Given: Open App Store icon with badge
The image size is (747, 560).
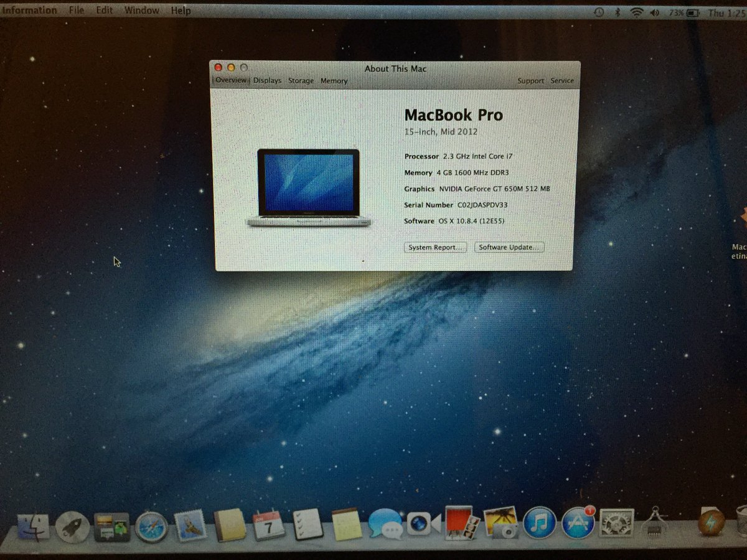Looking at the screenshot, I should pos(578,522).
